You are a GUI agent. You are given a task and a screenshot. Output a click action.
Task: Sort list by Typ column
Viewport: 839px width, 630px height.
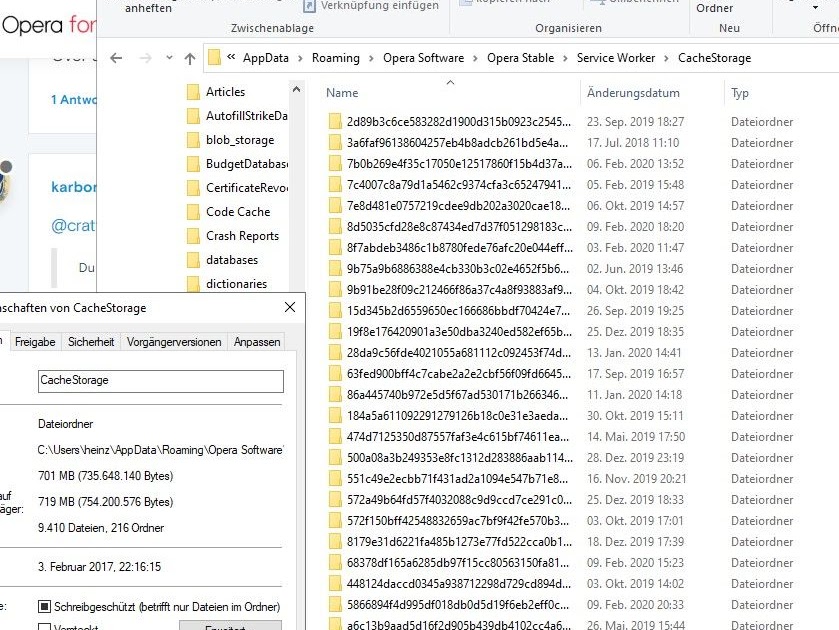click(739, 93)
